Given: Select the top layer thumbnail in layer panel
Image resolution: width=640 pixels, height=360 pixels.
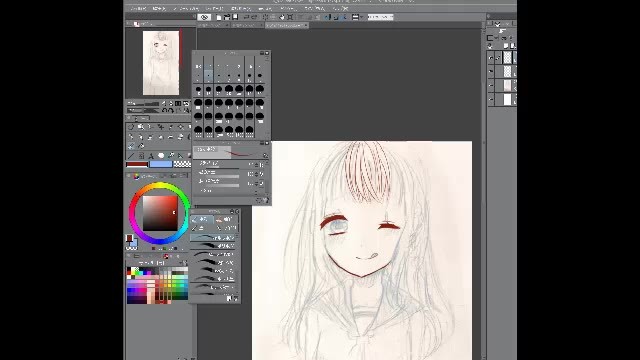Looking at the screenshot, I should coord(507,58).
